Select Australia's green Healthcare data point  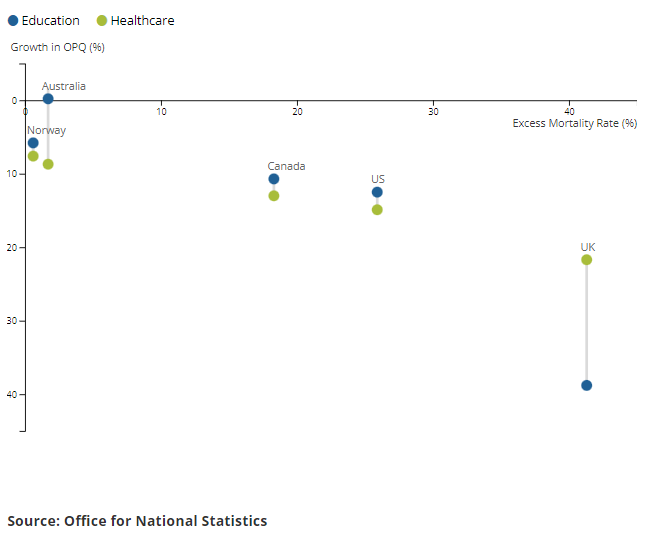pyautogui.click(x=48, y=164)
